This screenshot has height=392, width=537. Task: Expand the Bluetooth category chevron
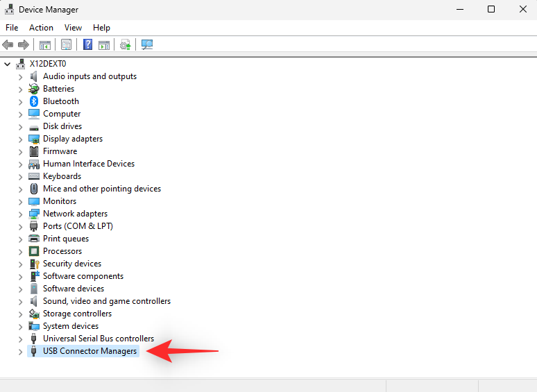(x=20, y=102)
